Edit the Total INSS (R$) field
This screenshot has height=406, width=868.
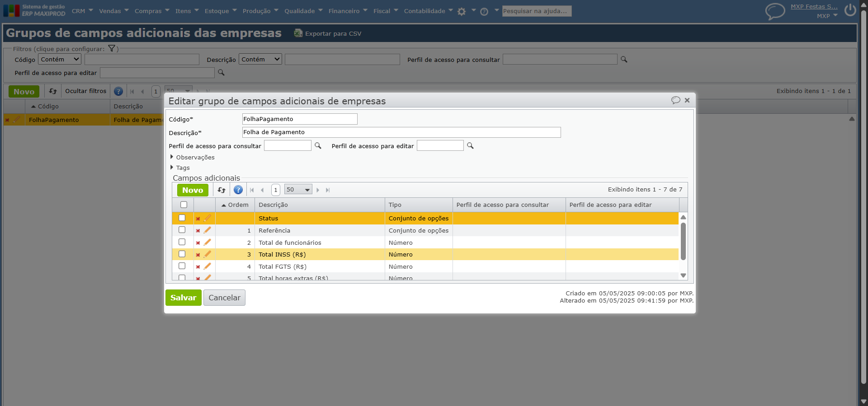click(208, 254)
